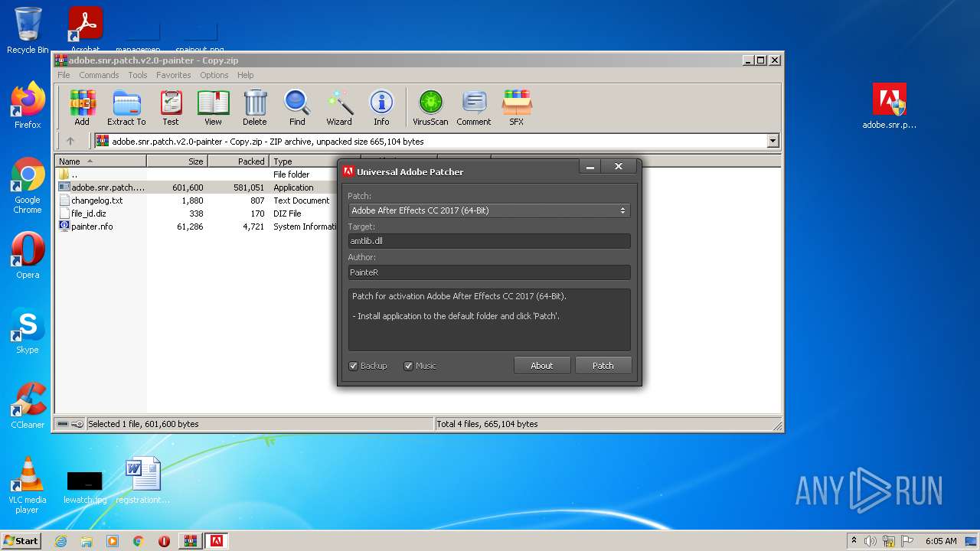Image resolution: width=980 pixels, height=551 pixels.
Task: Open the Options menu
Action: click(214, 75)
